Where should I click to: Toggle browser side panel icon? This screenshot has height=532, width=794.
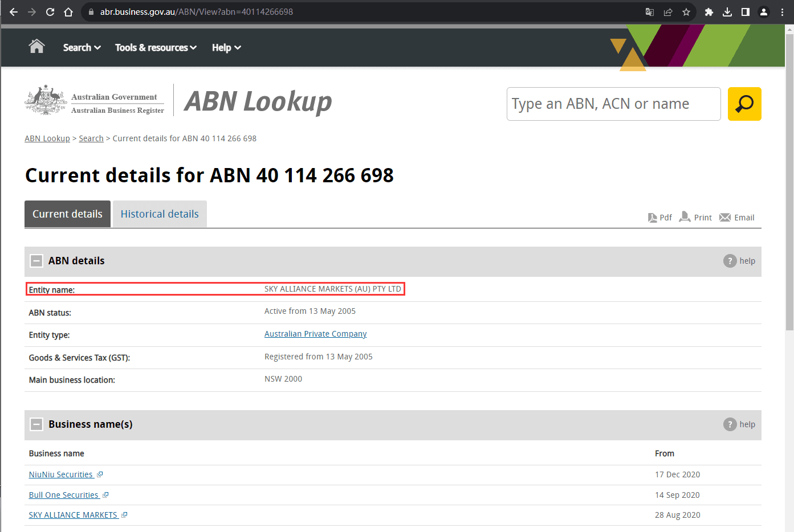(746, 12)
